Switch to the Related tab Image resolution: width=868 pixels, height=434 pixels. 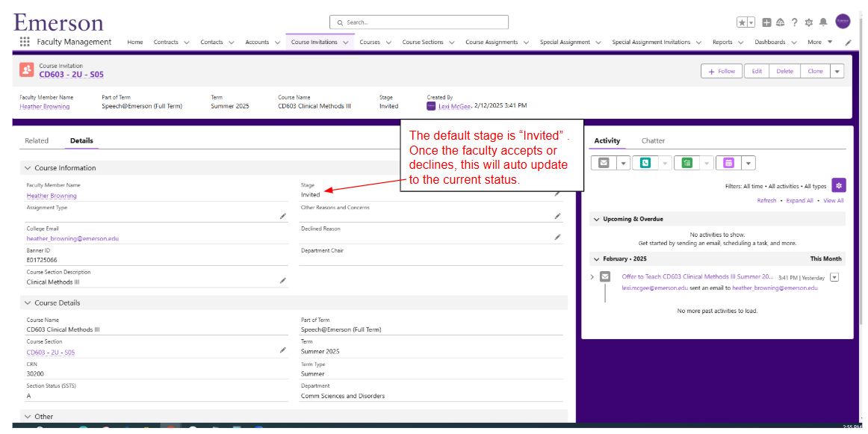[37, 140]
